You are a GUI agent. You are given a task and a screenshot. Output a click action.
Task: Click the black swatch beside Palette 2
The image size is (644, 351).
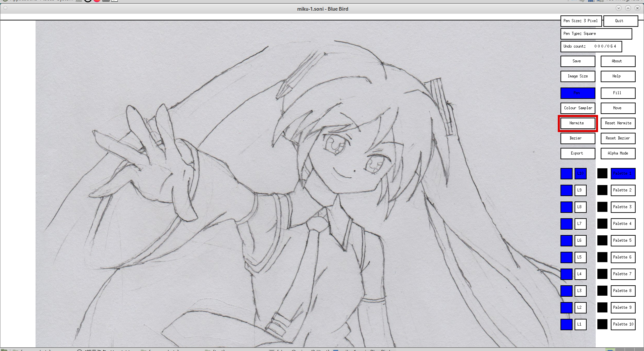[602, 190]
